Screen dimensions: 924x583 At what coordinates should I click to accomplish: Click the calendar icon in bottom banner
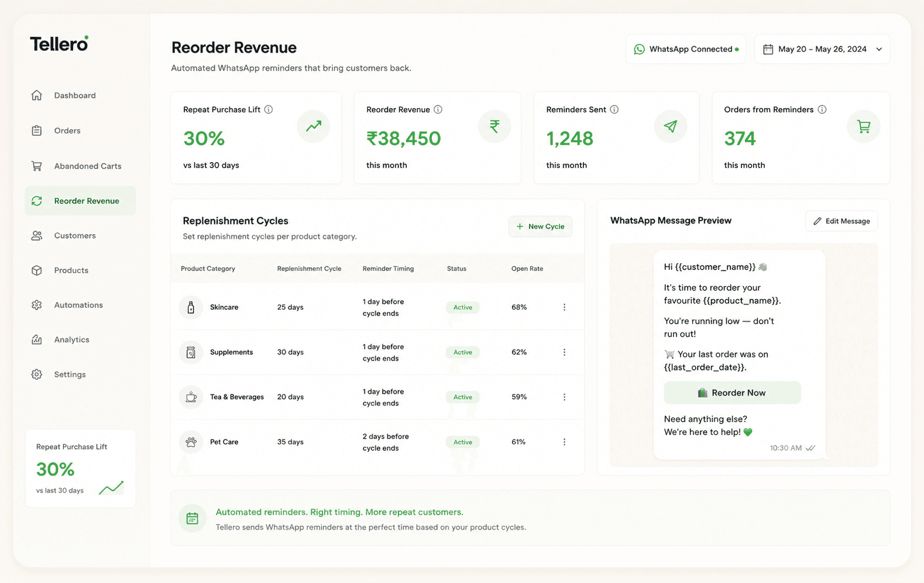(192, 519)
